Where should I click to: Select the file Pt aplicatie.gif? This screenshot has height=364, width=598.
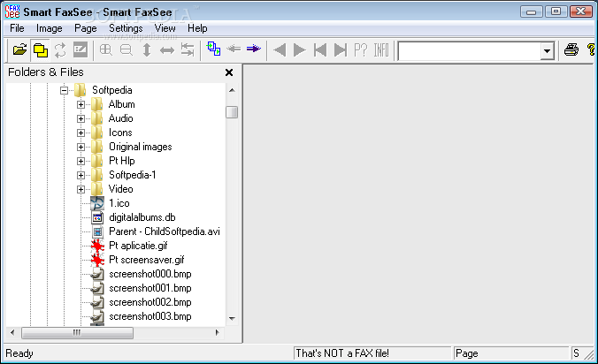[x=138, y=246]
